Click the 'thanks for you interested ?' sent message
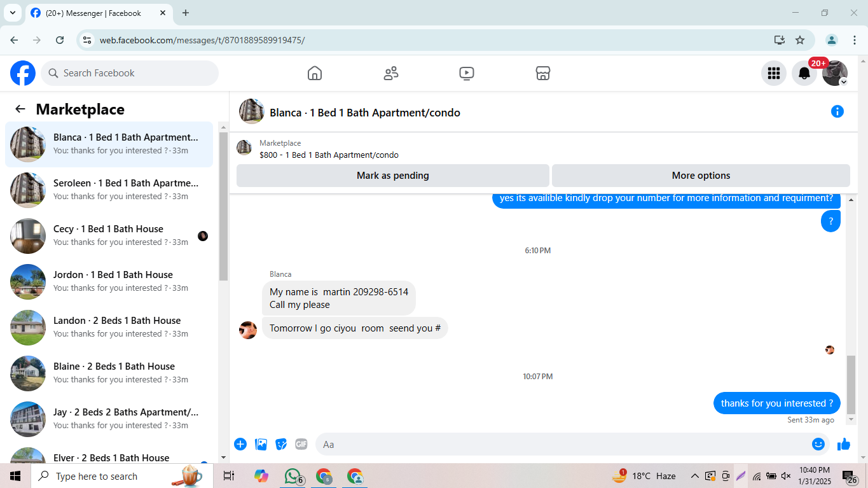868x488 pixels. (x=777, y=403)
